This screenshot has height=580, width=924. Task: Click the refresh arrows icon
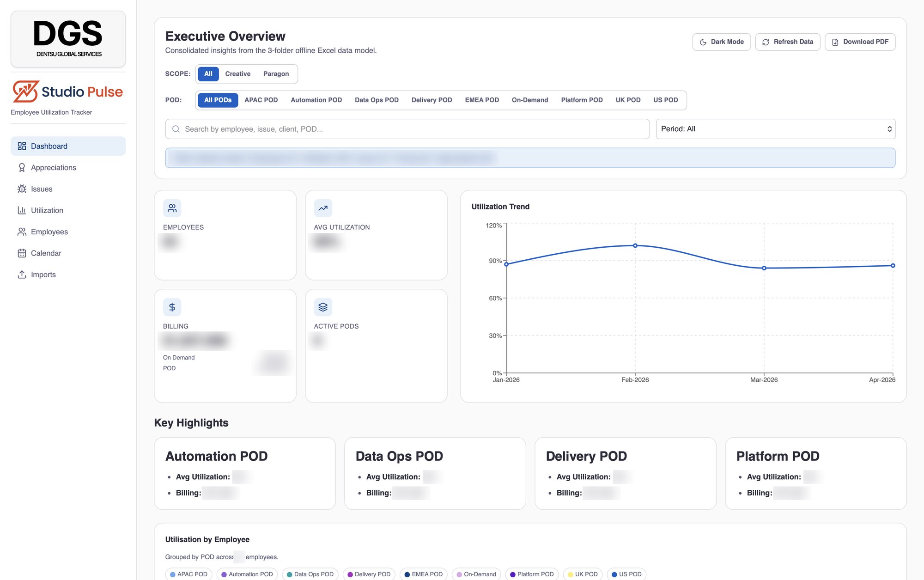766,42
